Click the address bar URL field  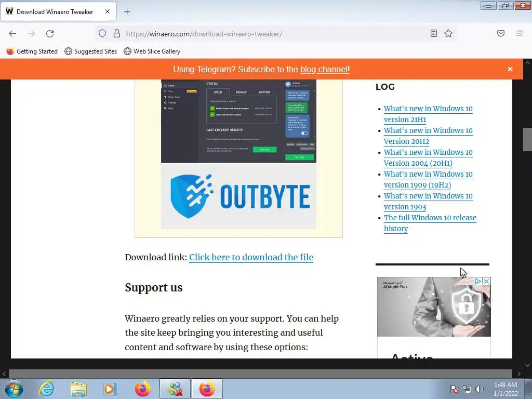(x=275, y=34)
